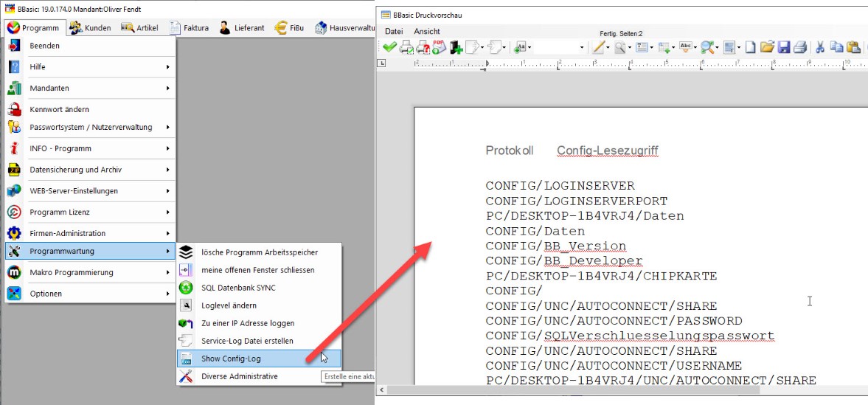868x405 pixels.
Task: Select Kennwort ändern menu entry
Action: pyautogui.click(x=91, y=110)
